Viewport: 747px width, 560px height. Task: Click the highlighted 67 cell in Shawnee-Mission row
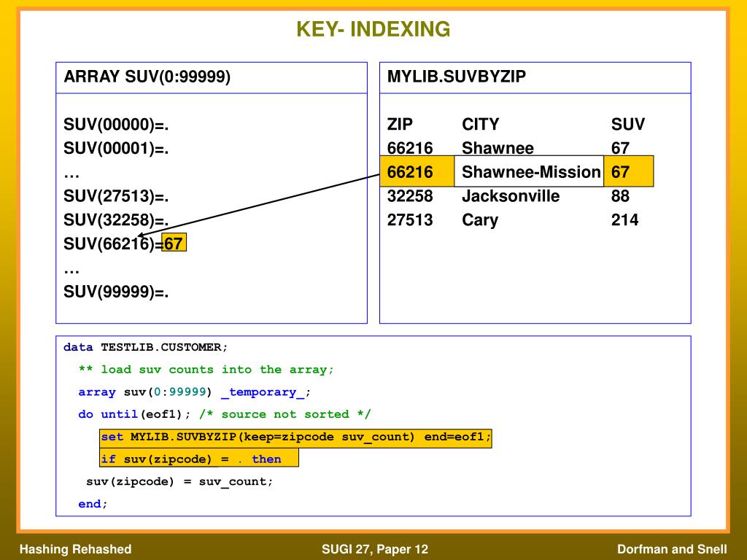628,171
